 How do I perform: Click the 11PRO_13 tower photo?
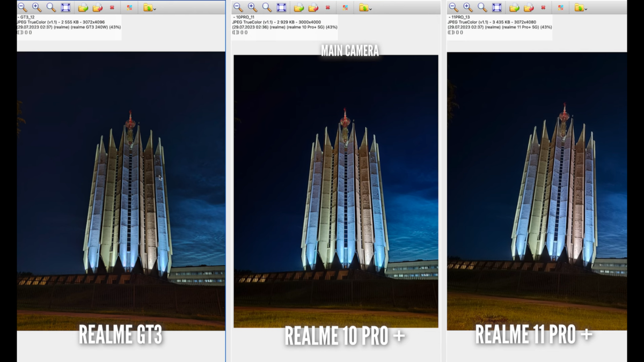click(537, 191)
